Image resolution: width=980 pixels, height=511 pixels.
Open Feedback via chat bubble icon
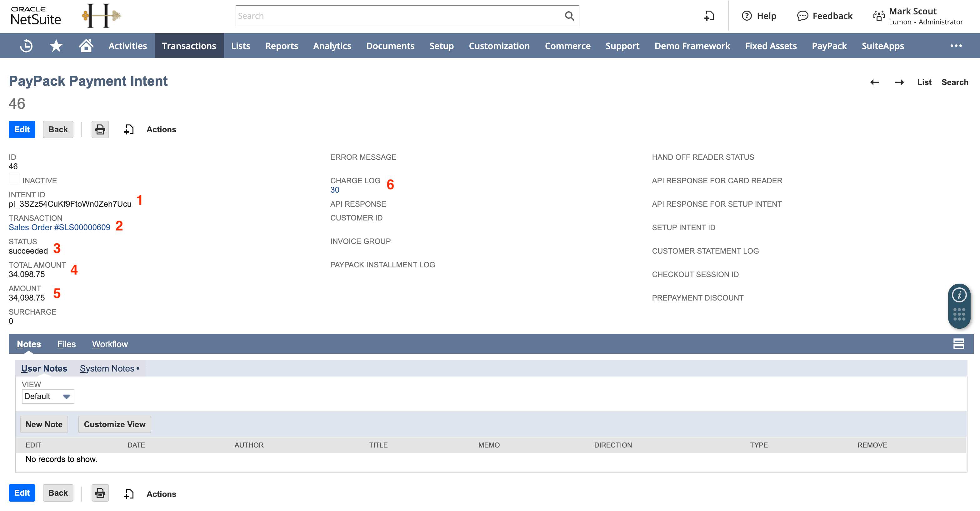(803, 16)
